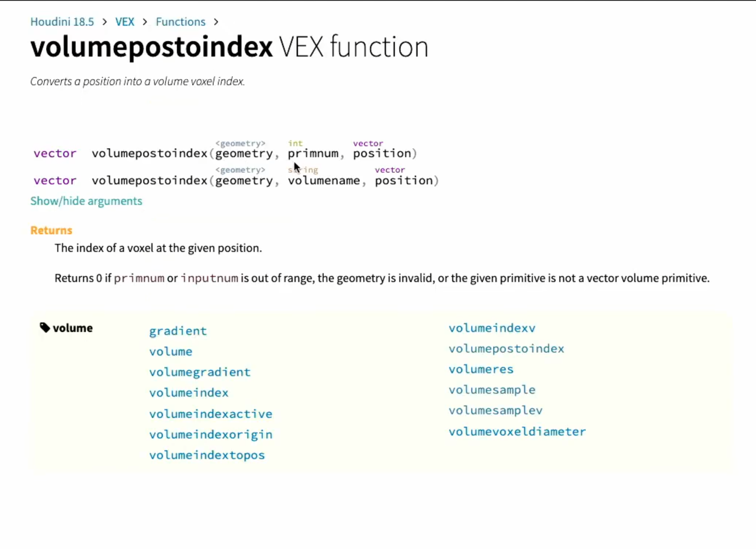Open the volumegradient function page

click(x=200, y=372)
